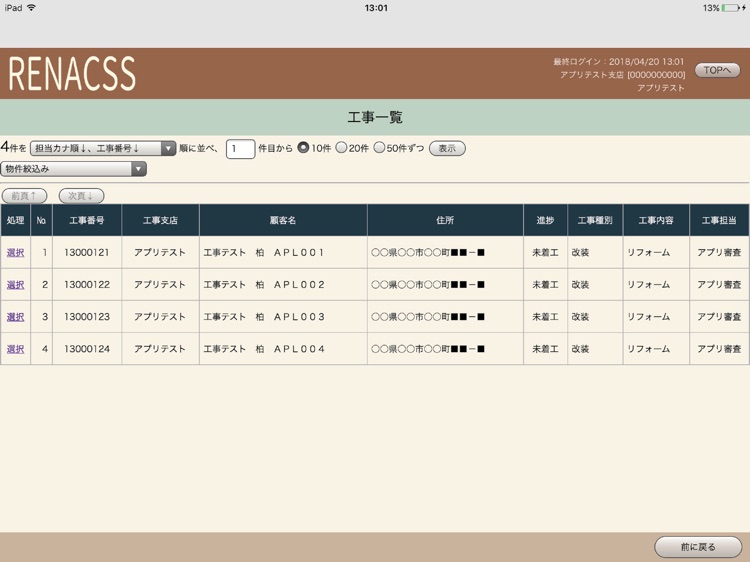Click 最終ログイン timestamp text

coord(619,62)
